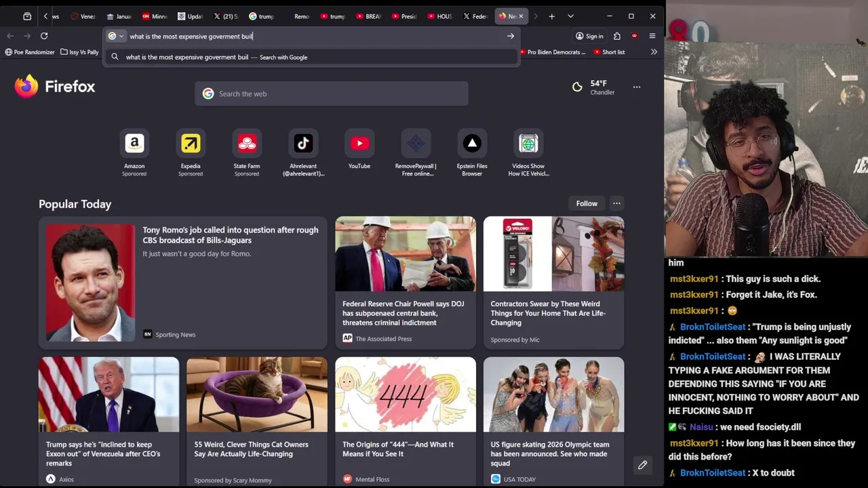This screenshot has width=868, height=488.
Task: Click the Associated Press source label
Action: coord(384,339)
